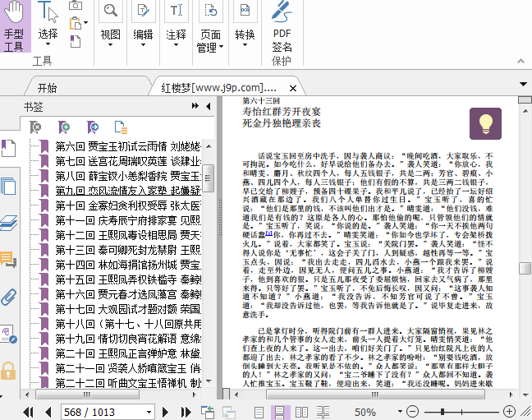The width and height of the screenshot is (532, 420).
Task: Click the PDF Sign (PDF签名) button
Action: click(282, 27)
